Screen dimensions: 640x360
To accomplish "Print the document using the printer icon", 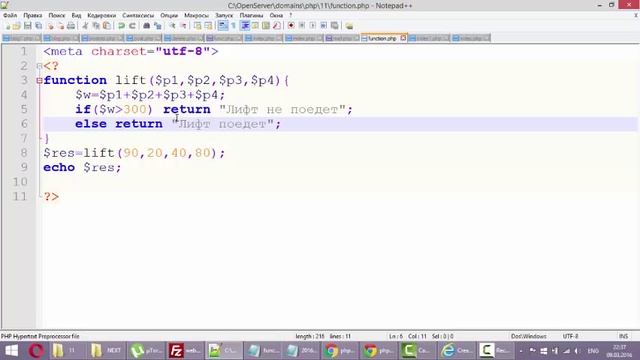I will click(x=71, y=26).
